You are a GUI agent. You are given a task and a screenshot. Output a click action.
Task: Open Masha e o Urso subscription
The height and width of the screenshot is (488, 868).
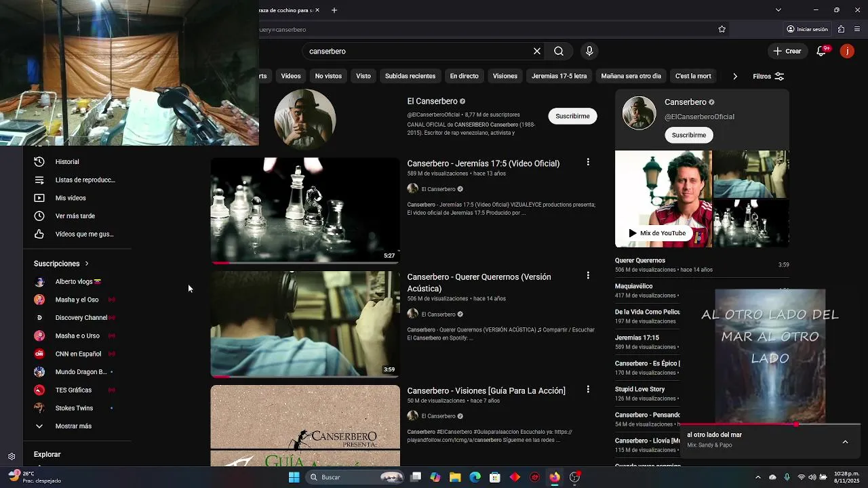(76, 335)
